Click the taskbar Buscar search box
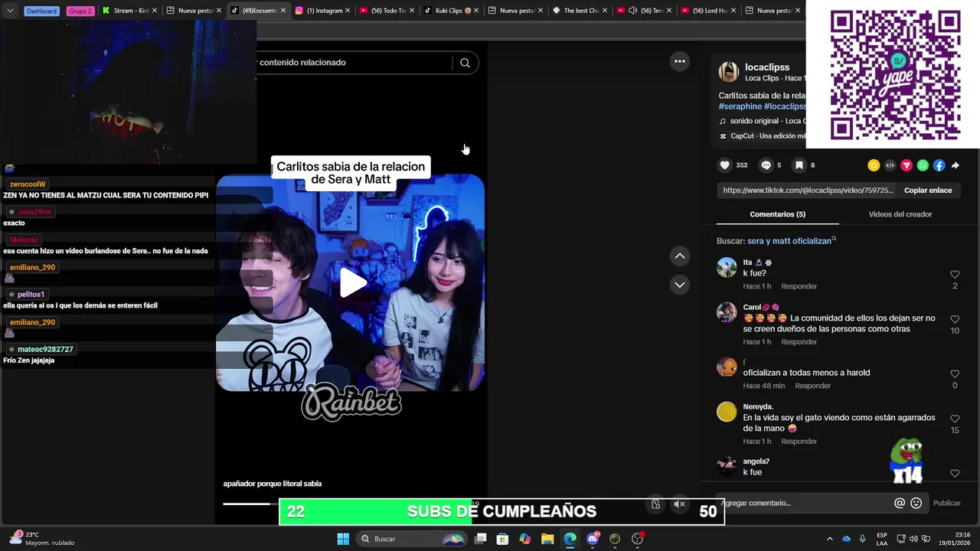The width and height of the screenshot is (980, 551). point(413,539)
